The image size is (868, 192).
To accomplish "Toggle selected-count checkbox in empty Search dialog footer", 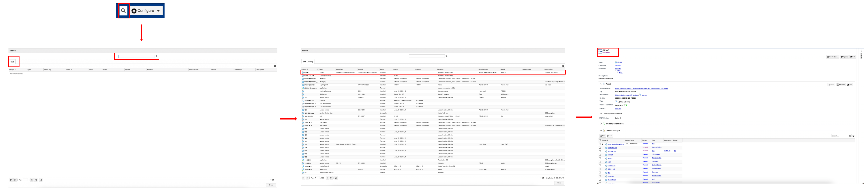I will 273,180.
